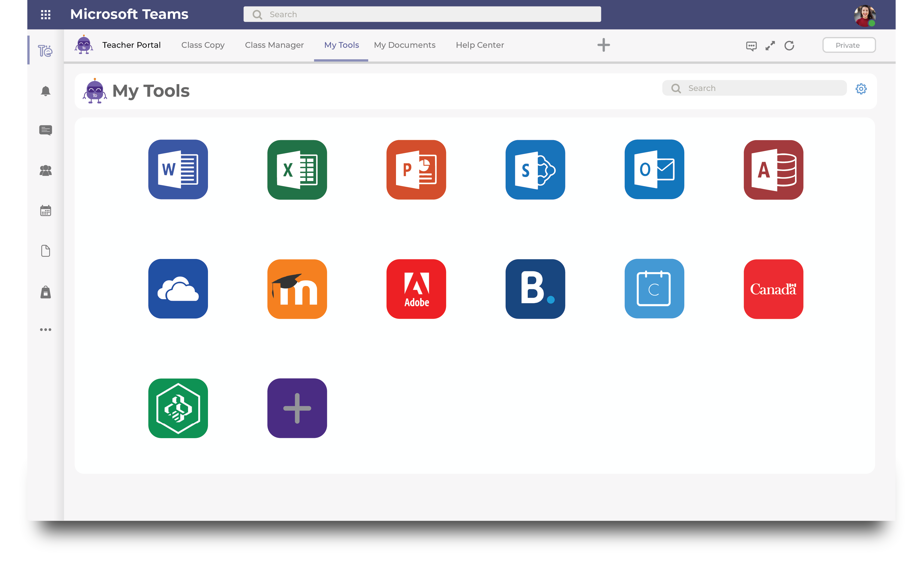
Task: Open My Tools settings gear
Action: click(x=861, y=89)
